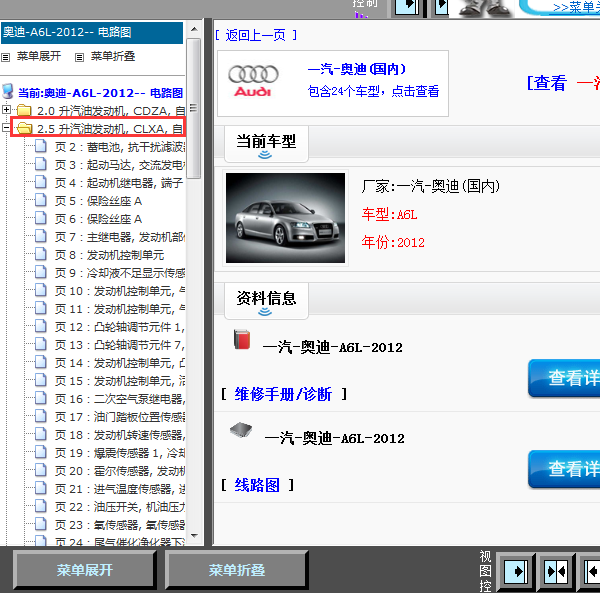Click the 菜单折叠 list icon at top
Image resolution: width=600 pixels, height=593 pixels.
tap(79, 58)
